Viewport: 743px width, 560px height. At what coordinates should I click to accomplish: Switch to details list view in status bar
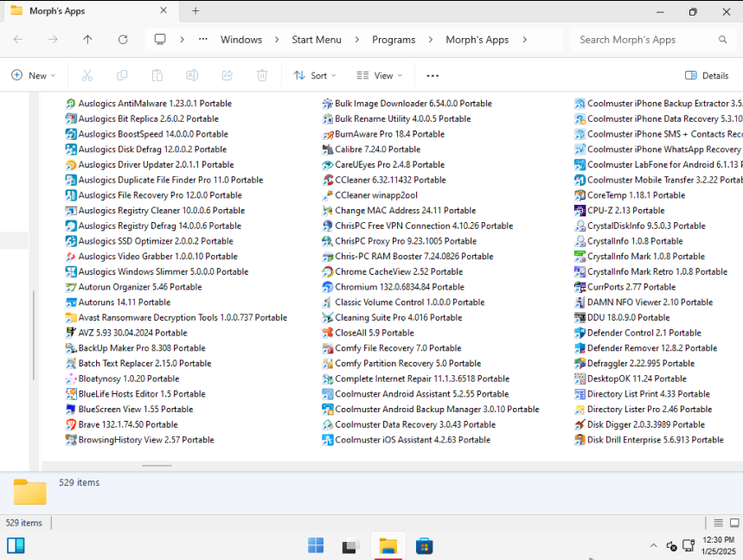(x=719, y=523)
